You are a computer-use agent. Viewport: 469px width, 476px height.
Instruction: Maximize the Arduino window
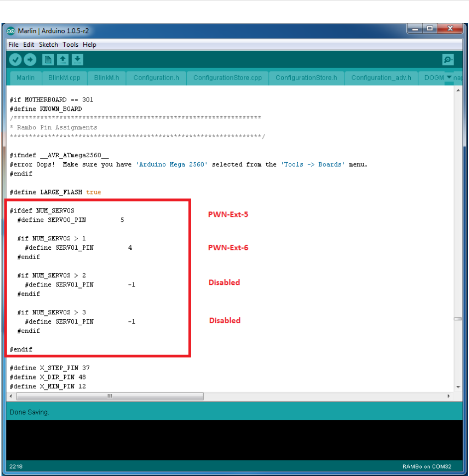[430, 28]
